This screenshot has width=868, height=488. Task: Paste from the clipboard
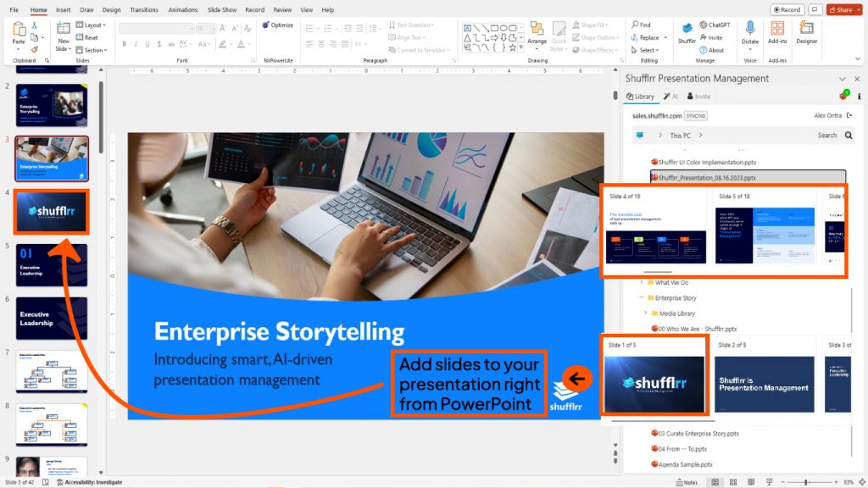[19, 33]
